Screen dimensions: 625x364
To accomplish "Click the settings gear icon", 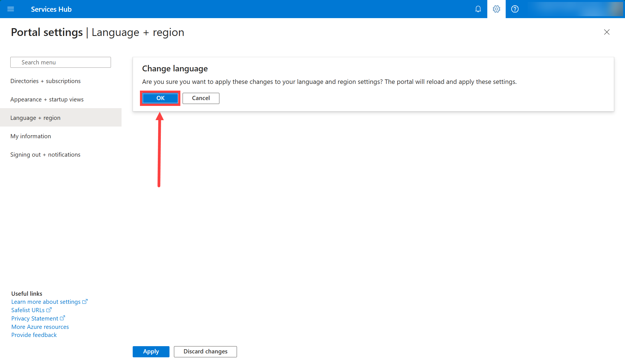I will coord(496,9).
